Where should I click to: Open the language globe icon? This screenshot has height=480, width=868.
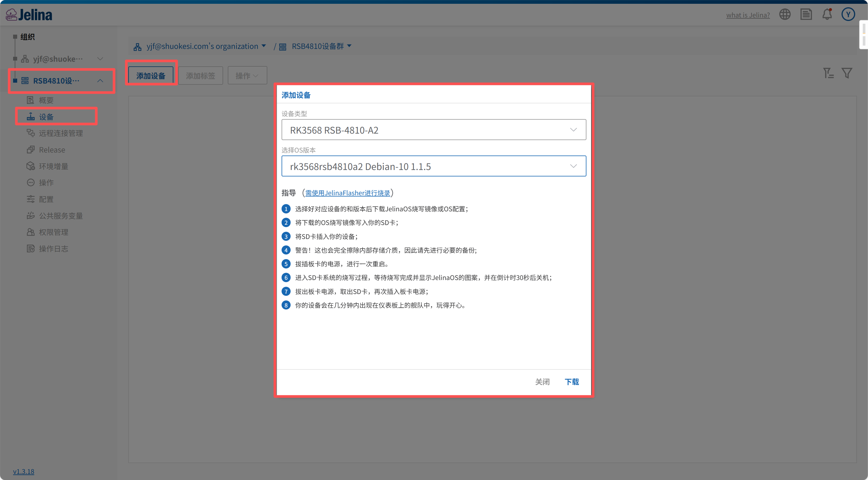[785, 14]
